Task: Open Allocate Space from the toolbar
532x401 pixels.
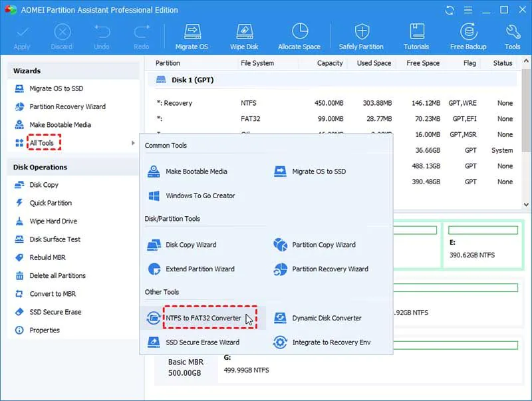Action: 299,36
